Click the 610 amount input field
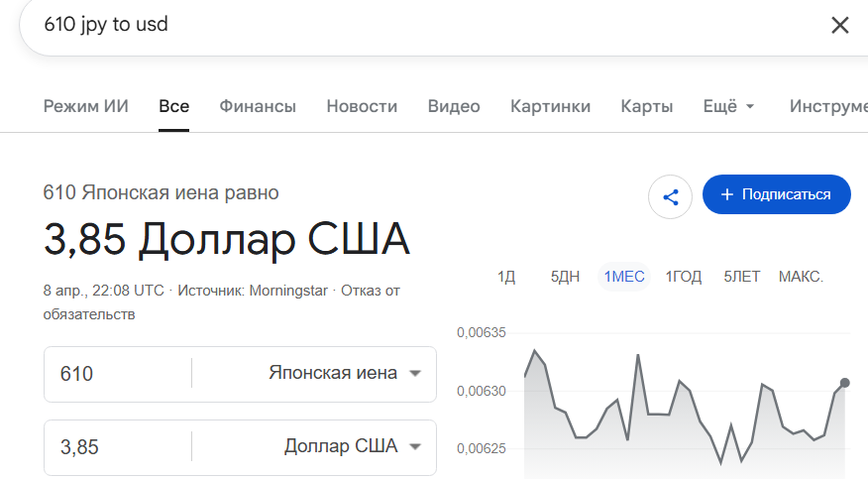 [x=117, y=374]
